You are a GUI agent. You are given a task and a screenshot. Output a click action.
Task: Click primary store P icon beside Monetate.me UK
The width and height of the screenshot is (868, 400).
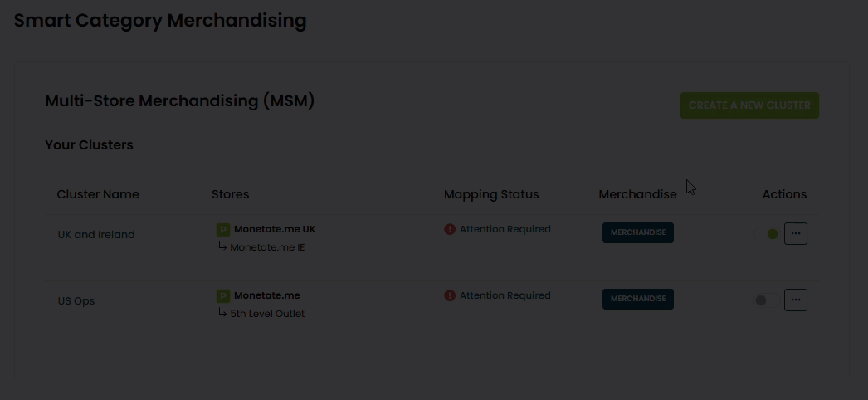coord(223,230)
